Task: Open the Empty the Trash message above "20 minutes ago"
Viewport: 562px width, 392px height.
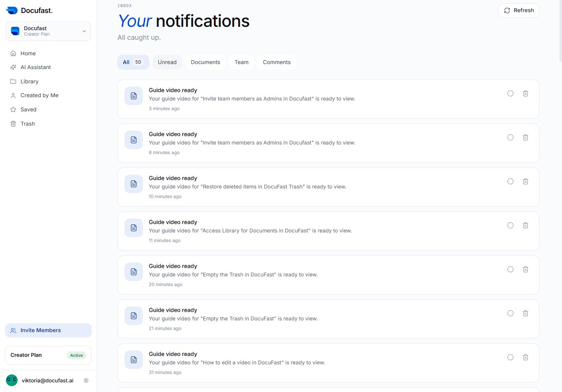Action: 233,275
